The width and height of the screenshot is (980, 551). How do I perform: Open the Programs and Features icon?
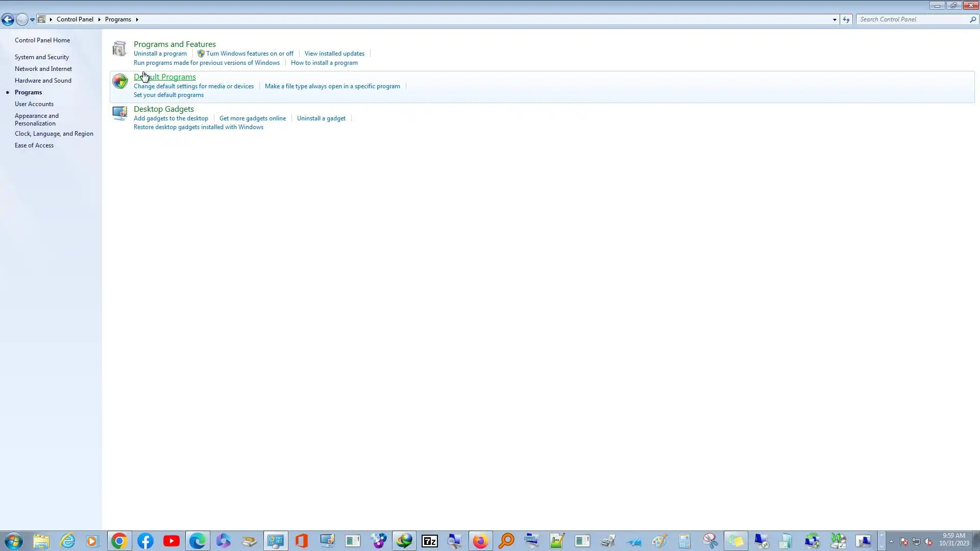click(119, 49)
